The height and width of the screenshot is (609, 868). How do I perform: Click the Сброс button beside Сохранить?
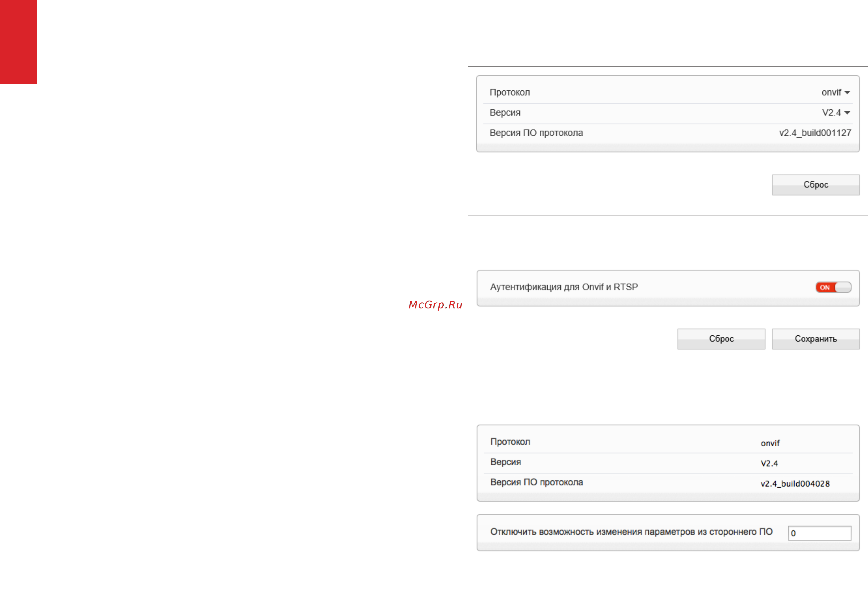click(x=721, y=339)
